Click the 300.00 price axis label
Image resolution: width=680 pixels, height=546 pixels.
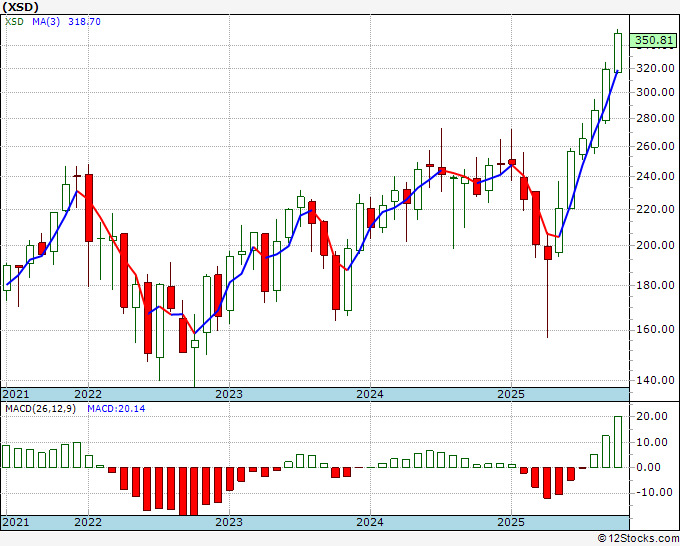click(x=655, y=92)
